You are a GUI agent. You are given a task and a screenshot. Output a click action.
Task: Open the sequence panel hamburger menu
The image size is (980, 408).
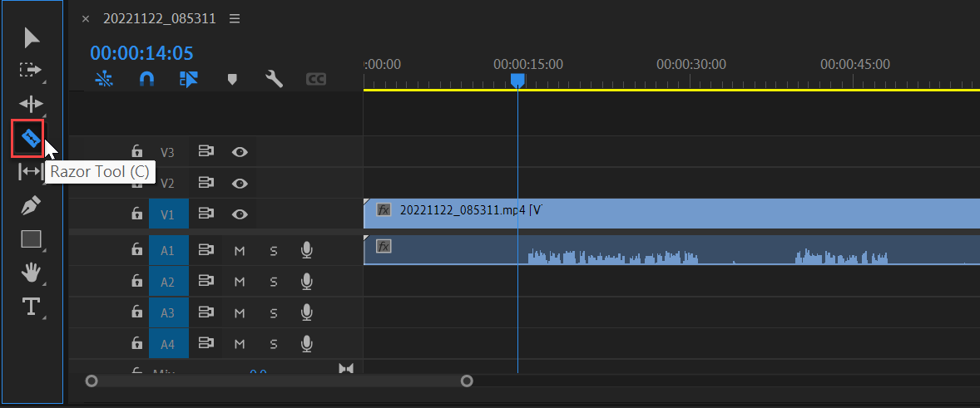235,19
